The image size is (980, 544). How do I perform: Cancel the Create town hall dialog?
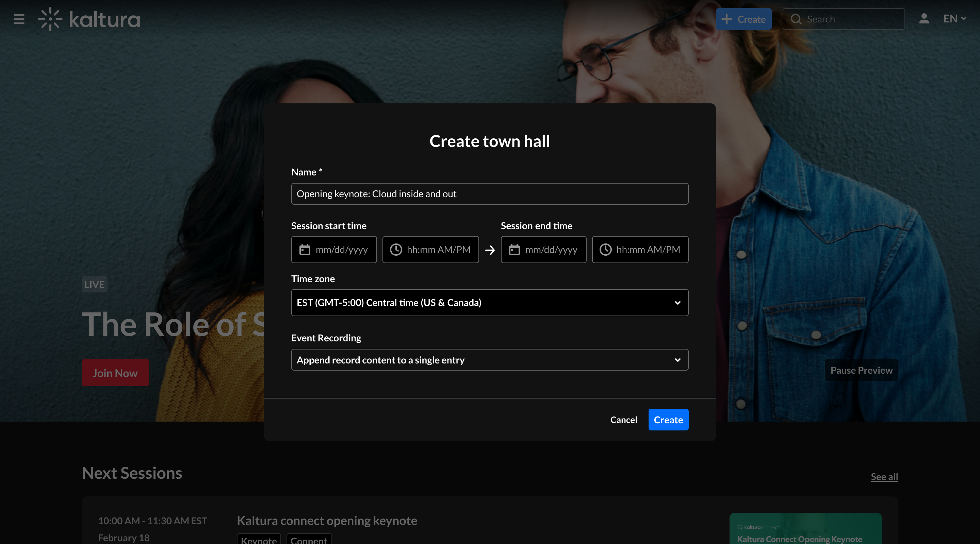click(623, 420)
